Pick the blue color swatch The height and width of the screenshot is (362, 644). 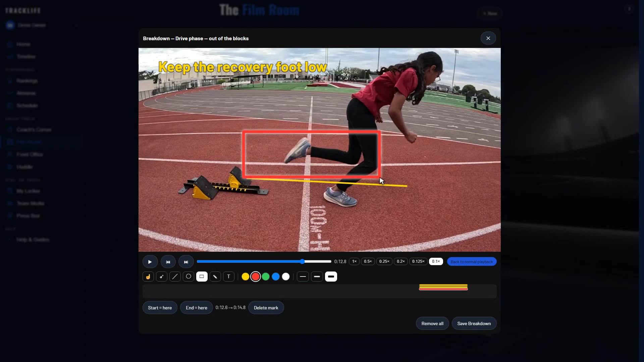pyautogui.click(x=276, y=277)
